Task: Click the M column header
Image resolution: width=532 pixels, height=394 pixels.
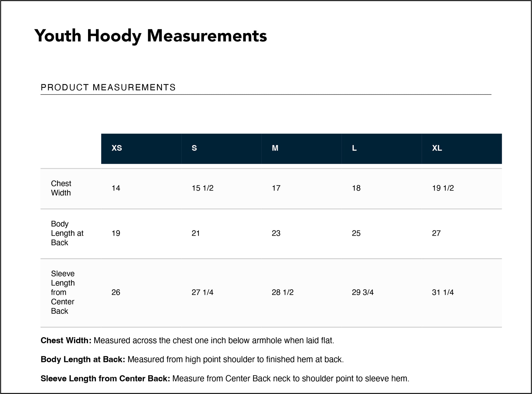Action: pos(275,148)
